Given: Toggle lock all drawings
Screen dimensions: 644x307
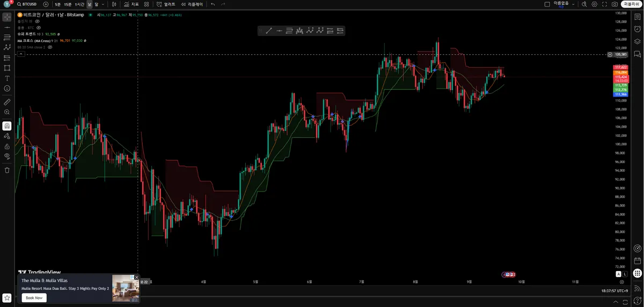Looking at the screenshot, I should (7, 146).
